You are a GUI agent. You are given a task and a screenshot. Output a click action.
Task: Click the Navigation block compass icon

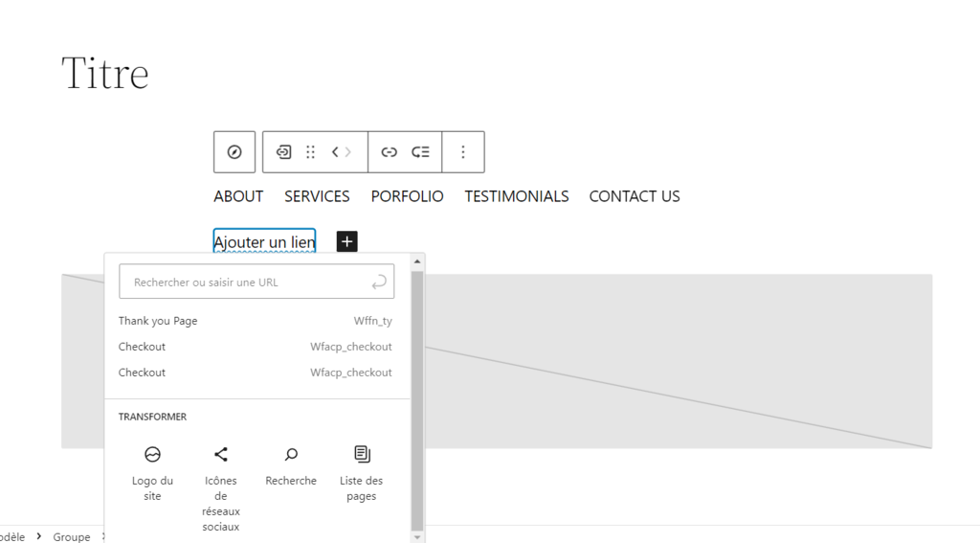pyautogui.click(x=234, y=152)
